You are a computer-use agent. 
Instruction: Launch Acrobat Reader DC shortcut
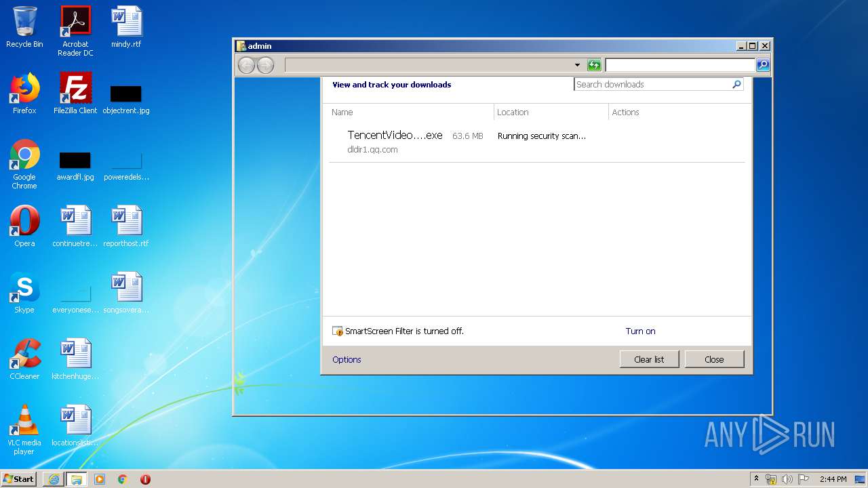[75, 31]
